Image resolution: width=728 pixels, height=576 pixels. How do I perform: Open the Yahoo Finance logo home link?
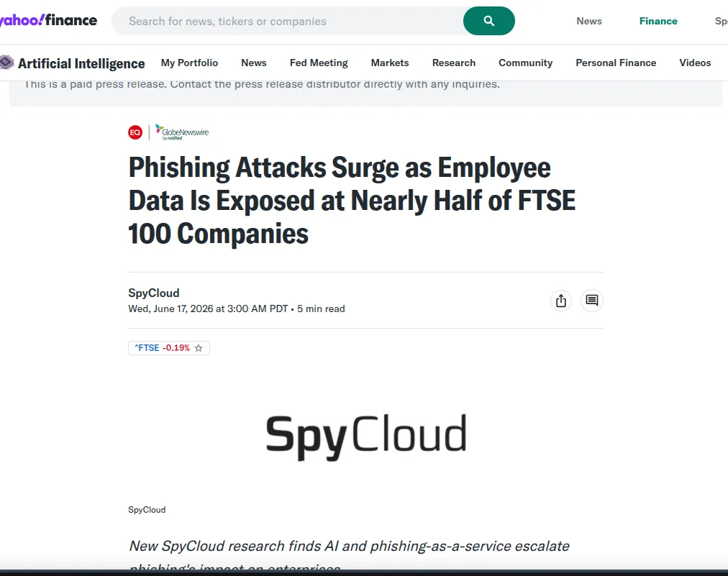coord(48,20)
